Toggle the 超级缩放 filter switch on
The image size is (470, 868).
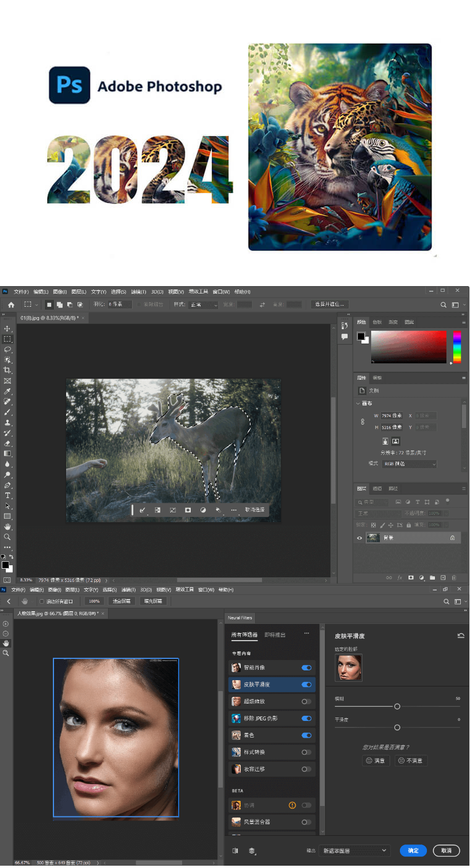click(x=306, y=701)
